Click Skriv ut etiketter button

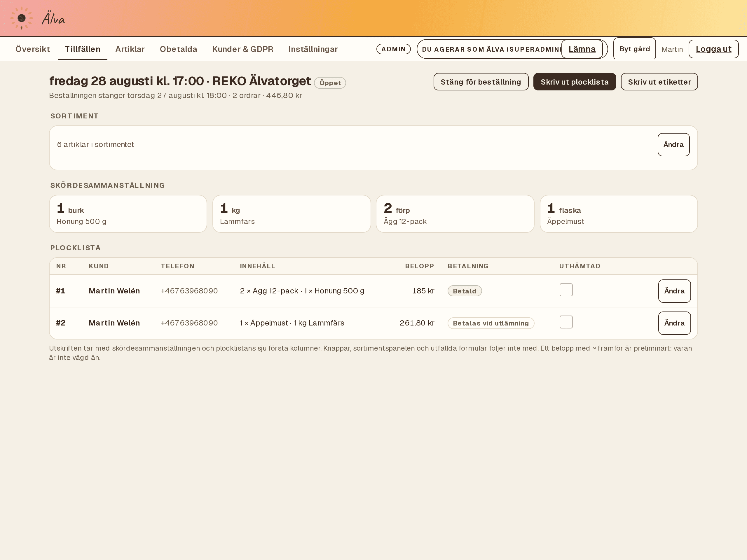pyautogui.click(x=659, y=82)
